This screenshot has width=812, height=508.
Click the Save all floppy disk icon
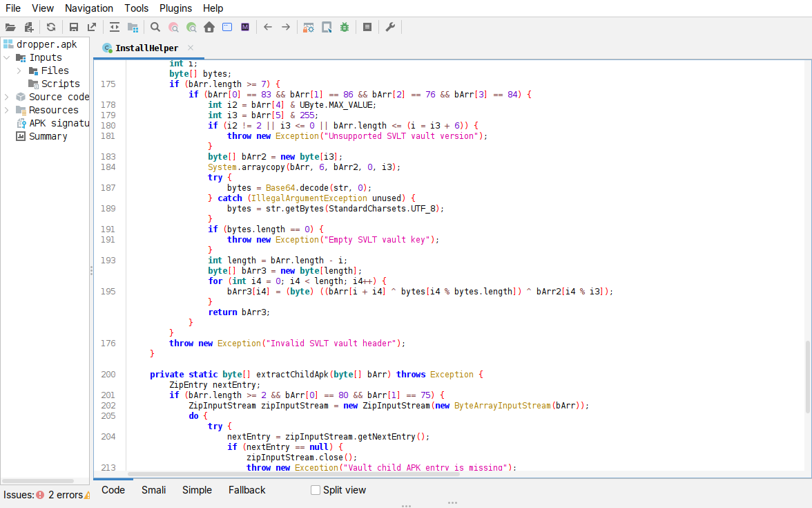(x=74, y=28)
